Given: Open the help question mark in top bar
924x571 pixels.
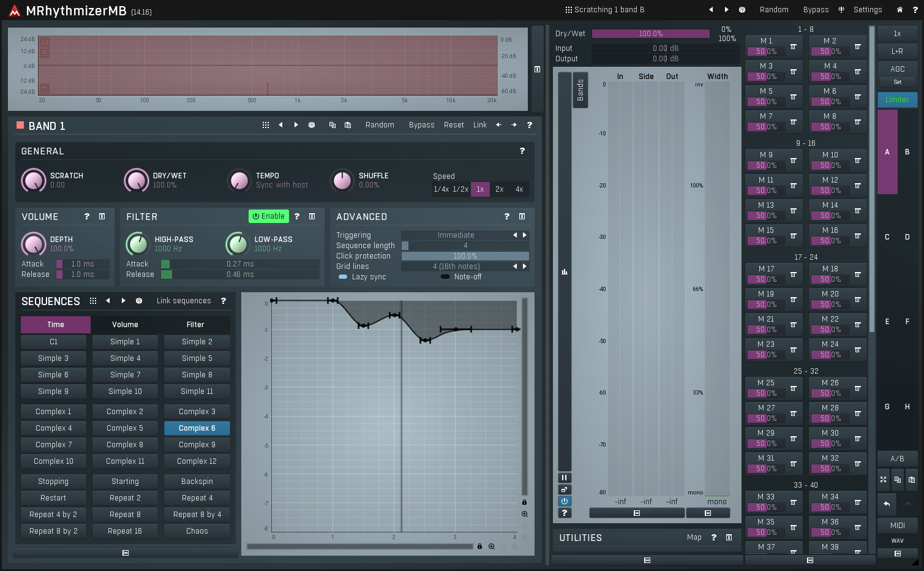Looking at the screenshot, I should (x=915, y=10).
